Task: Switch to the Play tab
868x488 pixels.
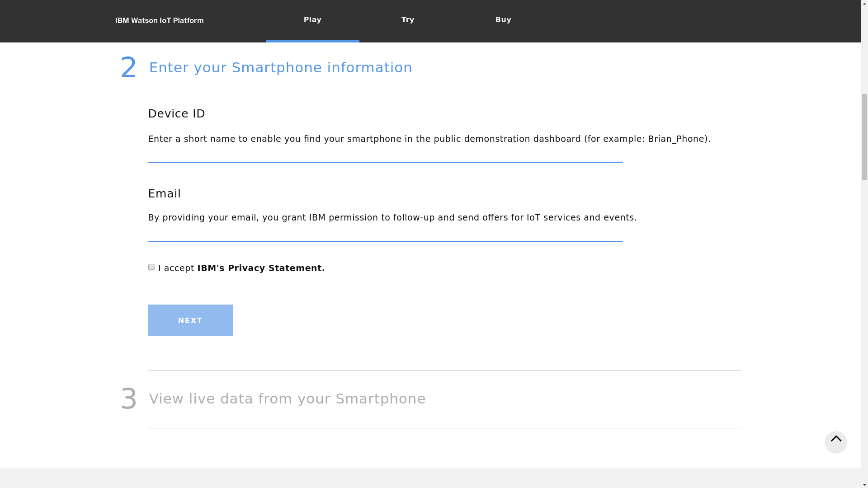Action: [312, 20]
